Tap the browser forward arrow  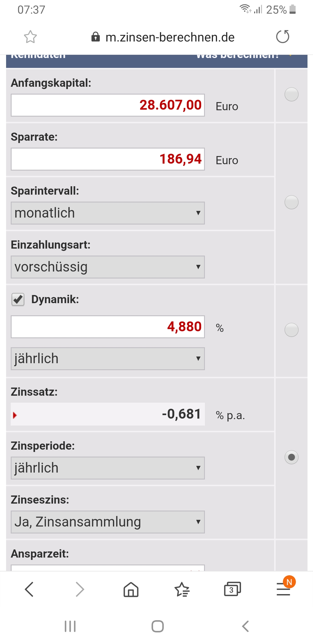click(x=80, y=589)
